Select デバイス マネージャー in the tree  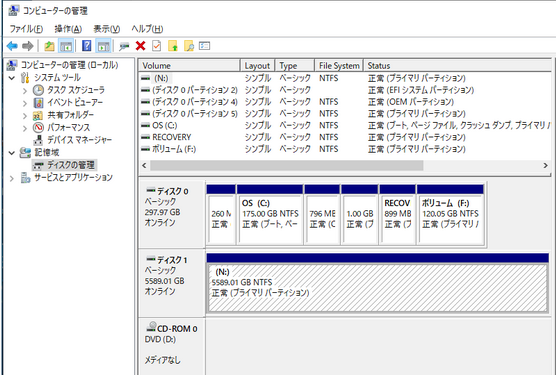point(79,140)
